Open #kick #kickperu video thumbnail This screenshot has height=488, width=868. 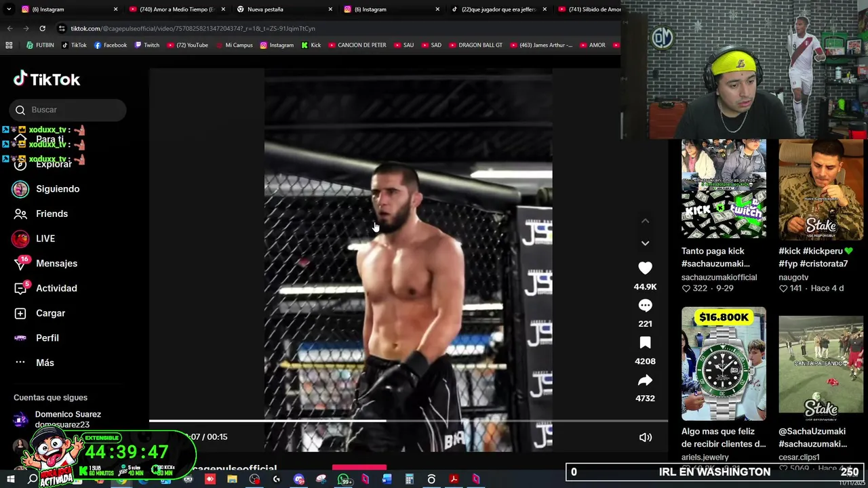(821, 189)
